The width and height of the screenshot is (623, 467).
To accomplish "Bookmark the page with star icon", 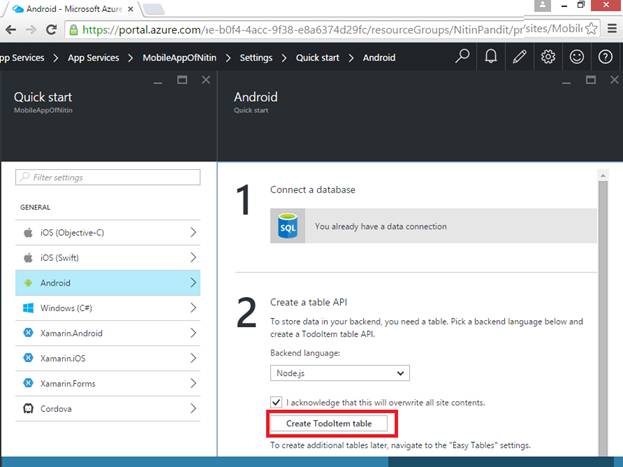I will click(591, 29).
